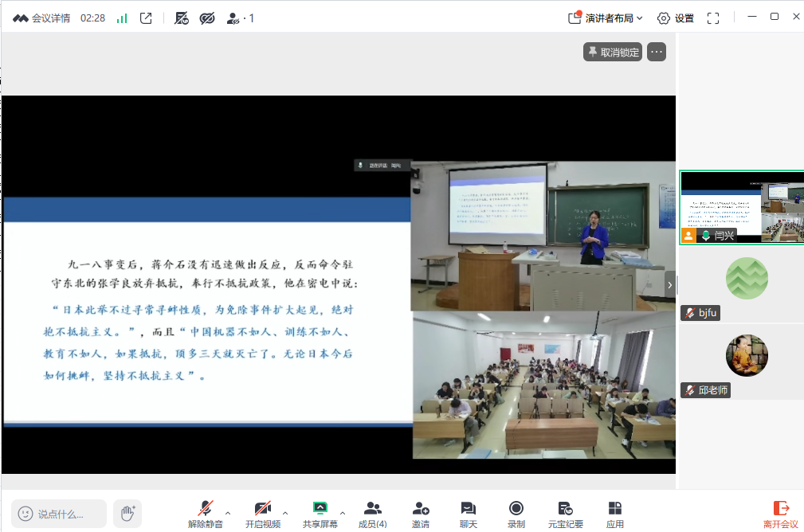The height and width of the screenshot is (532, 804).
Task: Click the orange host icon on 闫兴 thumbnail
Action: tap(688, 236)
